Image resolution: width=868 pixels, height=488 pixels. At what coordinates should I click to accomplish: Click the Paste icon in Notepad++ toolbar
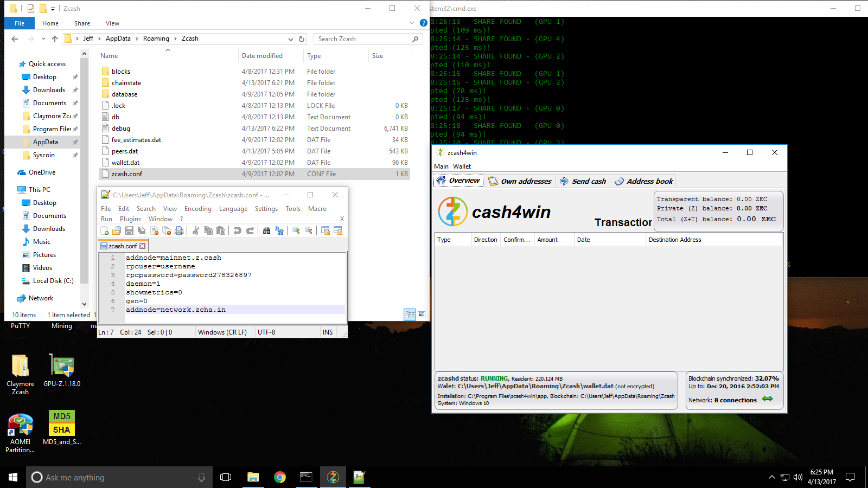coord(221,231)
